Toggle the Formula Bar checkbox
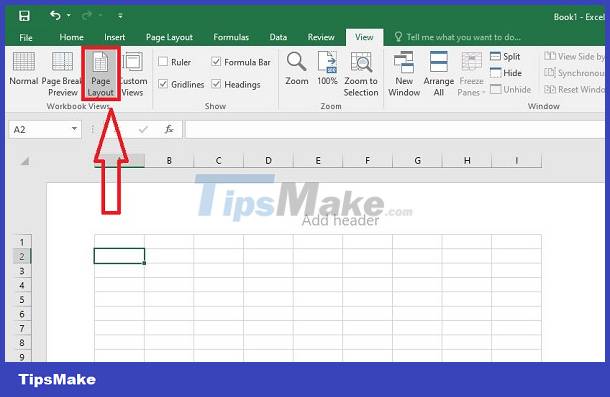 pyautogui.click(x=241, y=62)
